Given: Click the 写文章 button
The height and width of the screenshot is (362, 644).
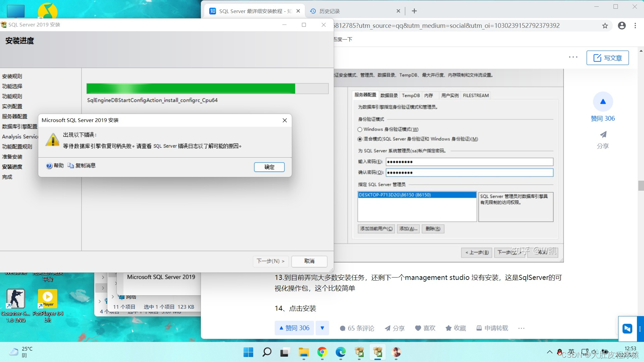Looking at the screenshot, I should coord(607,58).
